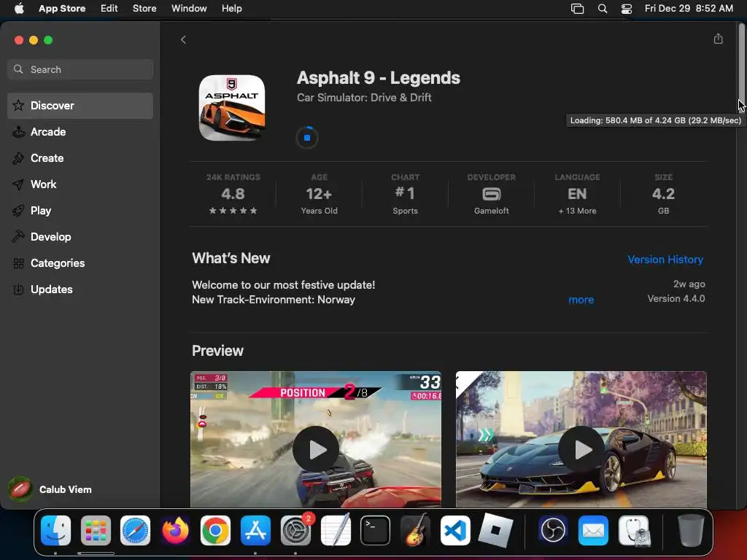Screen dimensions: 747x560
Task: Open the Categories section
Action: coord(80,262)
